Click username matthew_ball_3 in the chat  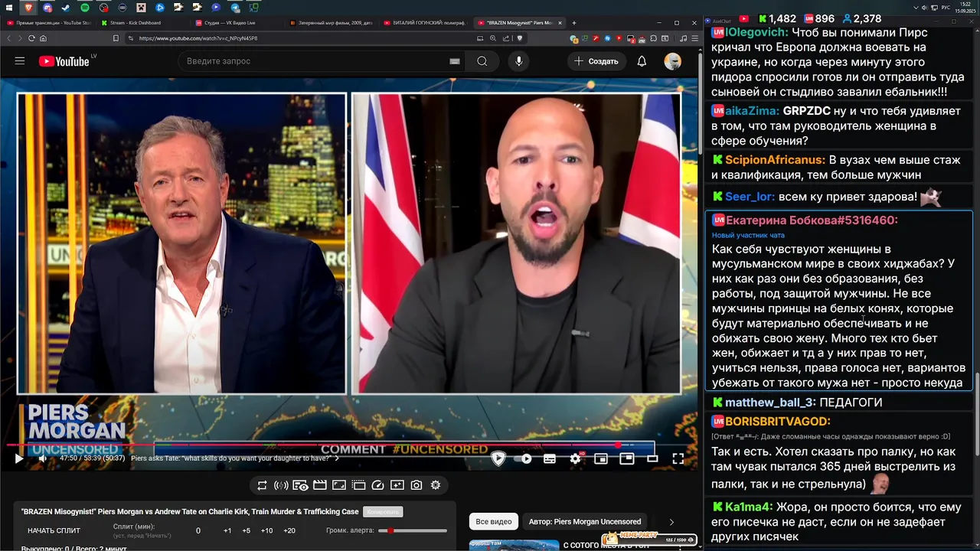tap(770, 403)
